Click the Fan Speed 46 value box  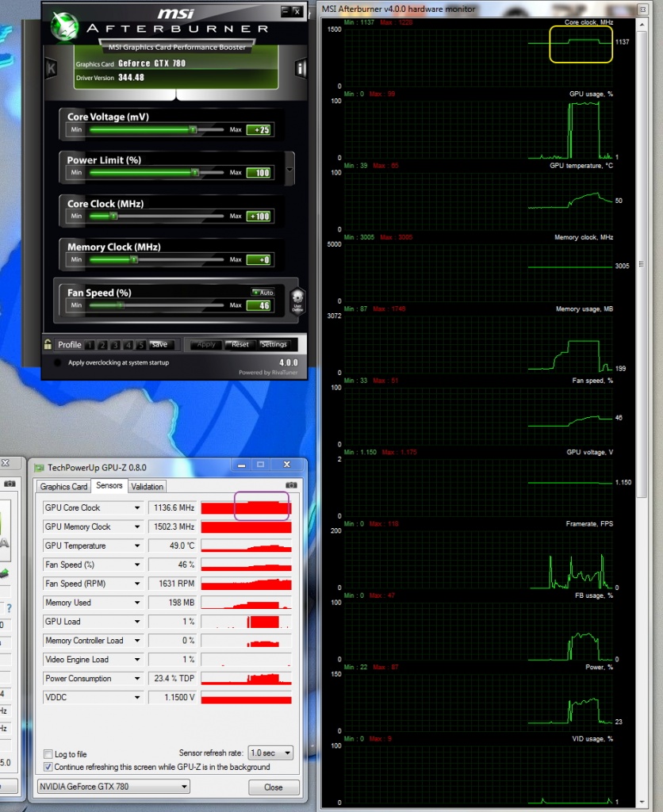tap(259, 305)
